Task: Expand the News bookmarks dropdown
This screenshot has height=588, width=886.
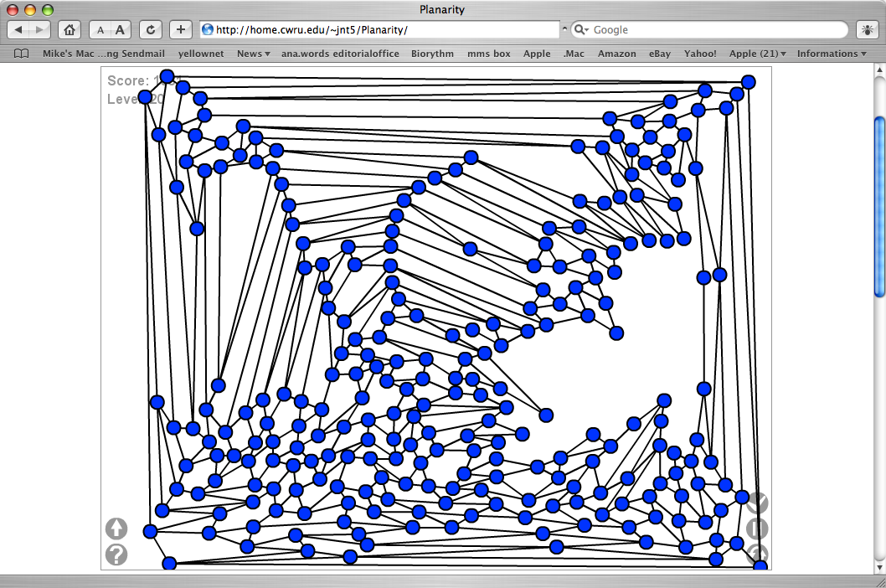Action: pyautogui.click(x=253, y=54)
